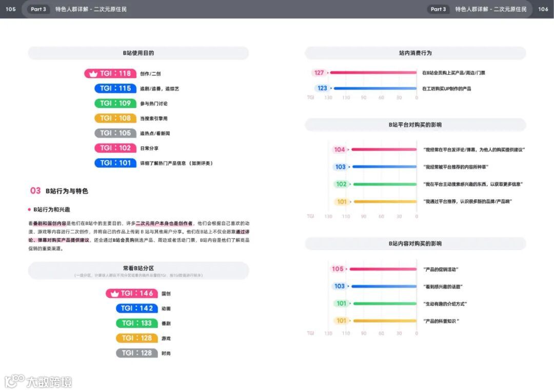The width and height of the screenshot is (554, 392).
Task: Click the pink bar labeled 105 in content chart
Action: [383, 269]
